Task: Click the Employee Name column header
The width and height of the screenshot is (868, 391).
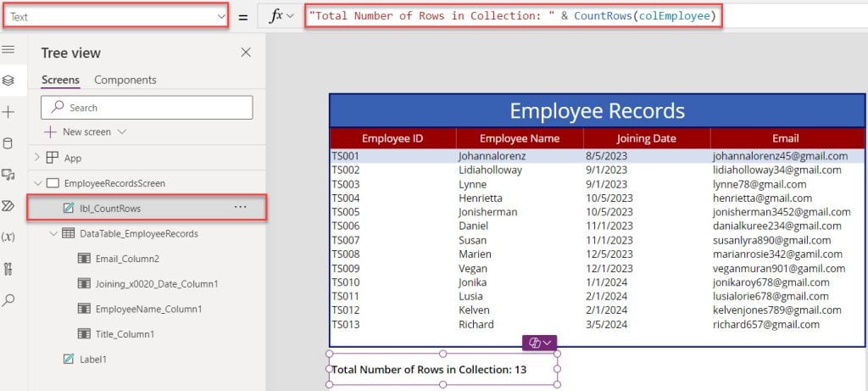Action: tap(520, 138)
